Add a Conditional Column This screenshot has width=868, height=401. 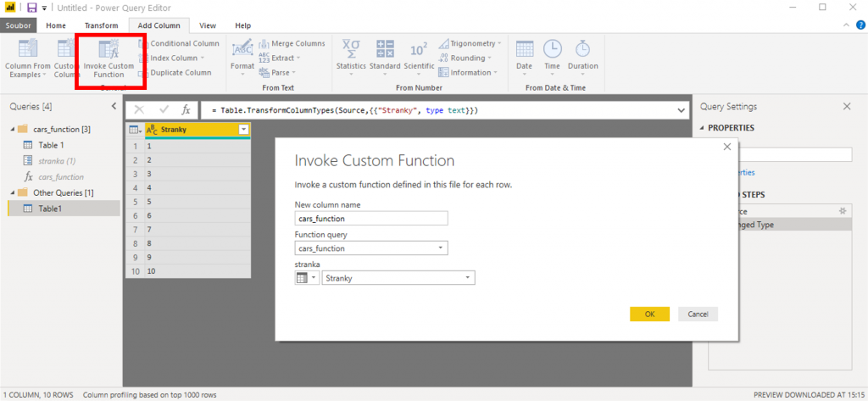click(x=179, y=43)
